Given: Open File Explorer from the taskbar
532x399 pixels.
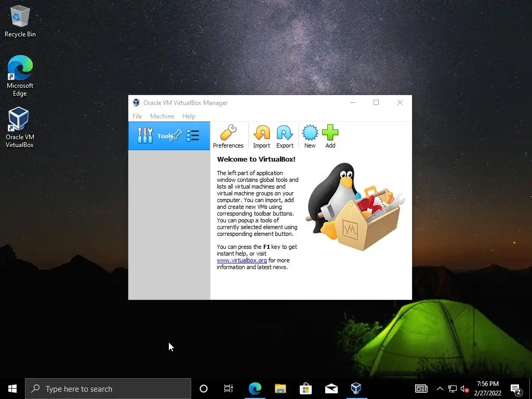Looking at the screenshot, I should point(280,389).
